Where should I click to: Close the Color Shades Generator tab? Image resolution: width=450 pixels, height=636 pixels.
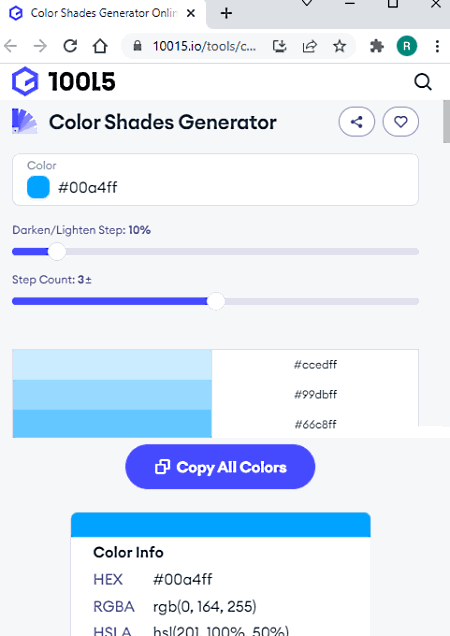[191, 13]
